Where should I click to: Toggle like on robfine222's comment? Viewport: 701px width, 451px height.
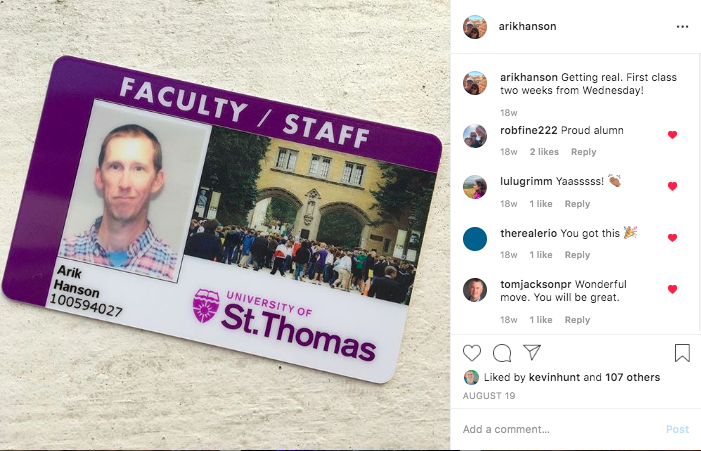[672, 135]
